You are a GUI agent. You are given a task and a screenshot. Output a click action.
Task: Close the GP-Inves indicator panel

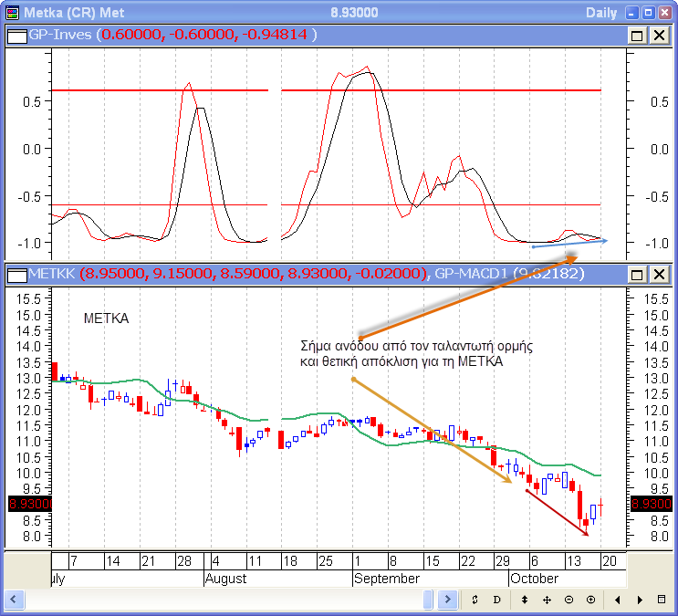pos(656,35)
